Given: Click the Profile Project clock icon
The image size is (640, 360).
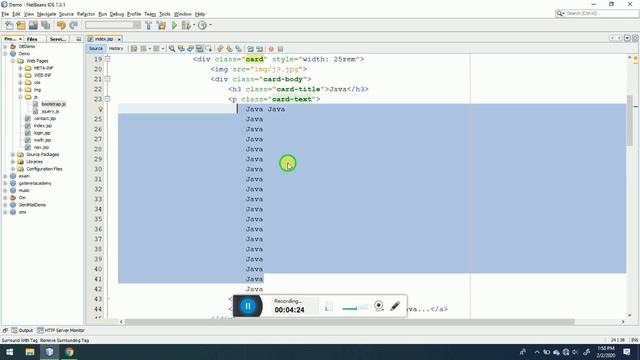Looking at the screenshot, I should (202, 25).
